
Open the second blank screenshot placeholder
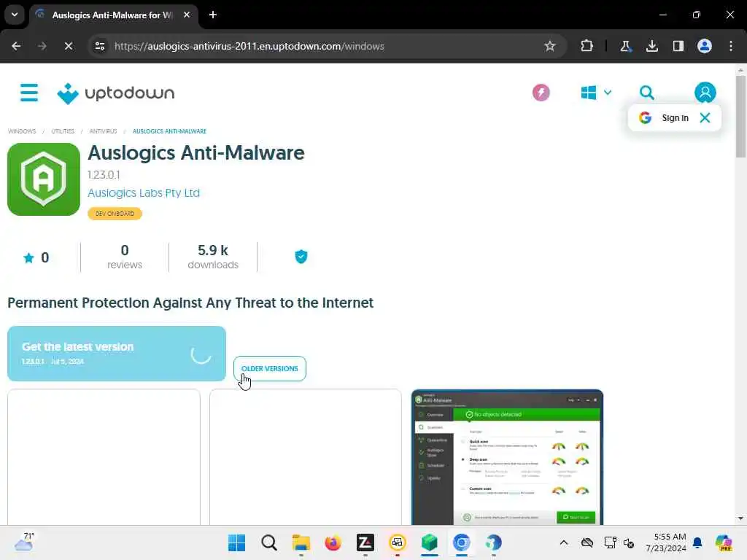(x=306, y=457)
